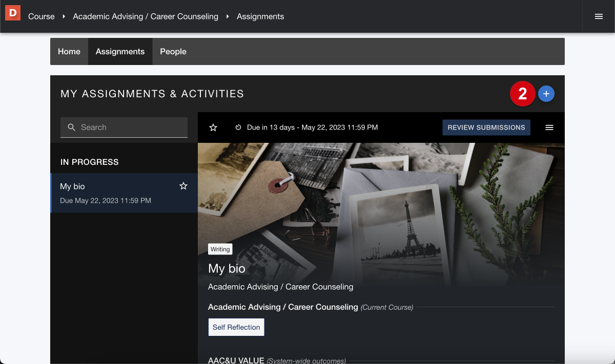Screen dimensions: 615x364
Task: Click the blue plus icon to add an activity
Action: (x=546, y=94)
